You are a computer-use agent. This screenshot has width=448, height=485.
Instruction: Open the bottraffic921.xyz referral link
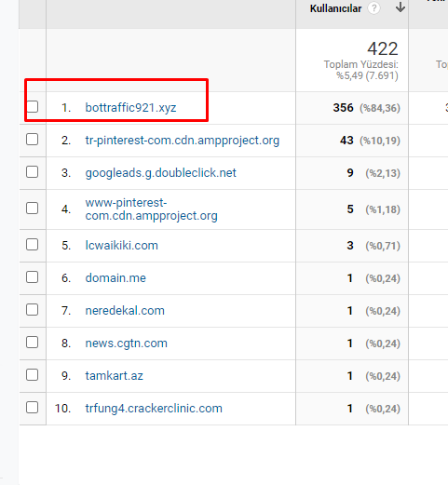click(130, 108)
